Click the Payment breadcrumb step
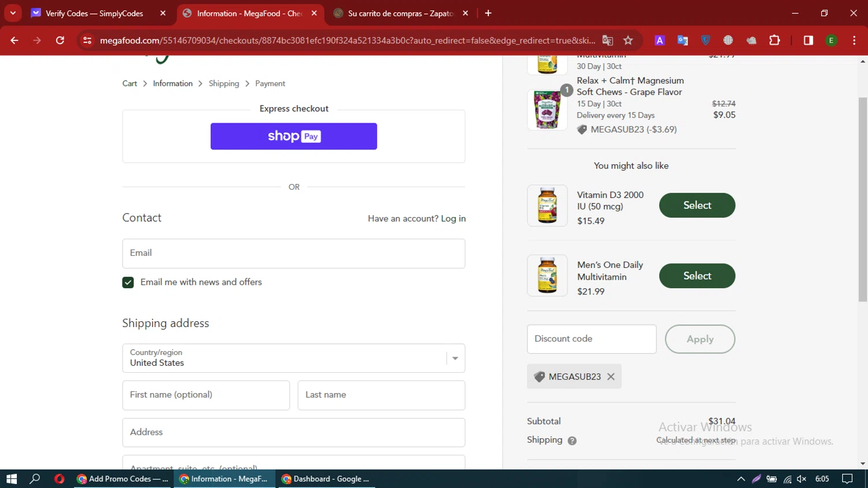This screenshot has width=868, height=488. (270, 83)
